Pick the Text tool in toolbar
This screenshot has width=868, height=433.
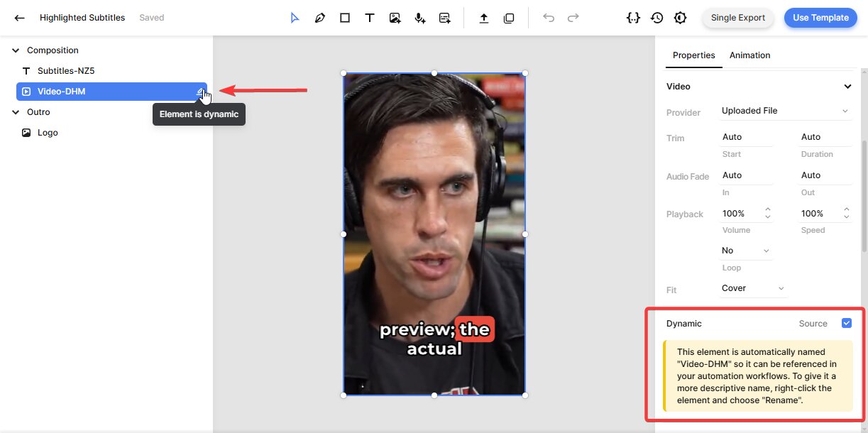click(x=370, y=18)
